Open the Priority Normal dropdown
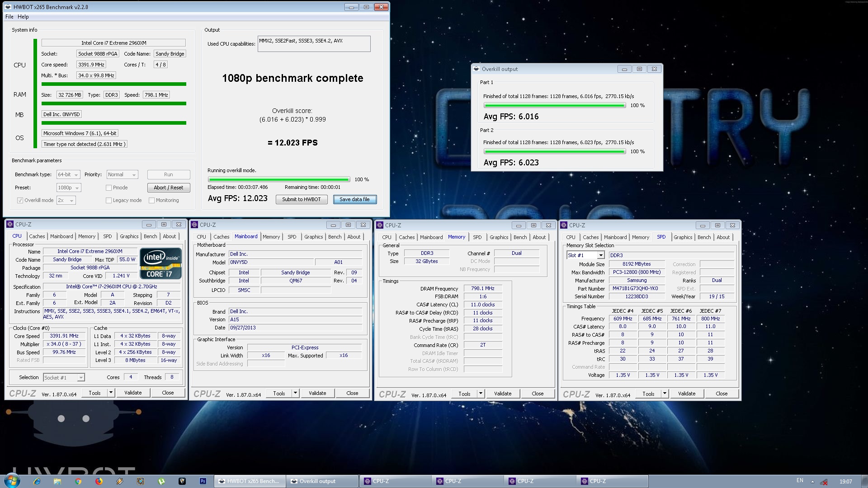Viewport: 868px width, 488px height. point(122,174)
